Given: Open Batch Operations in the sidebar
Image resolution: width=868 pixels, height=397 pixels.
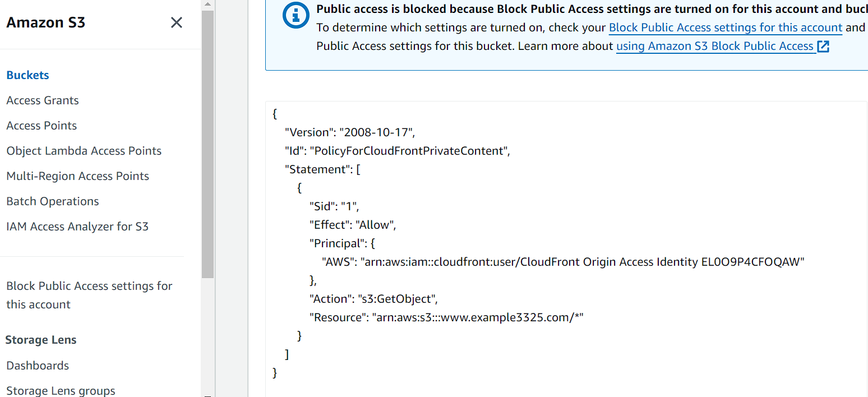Looking at the screenshot, I should point(53,201).
